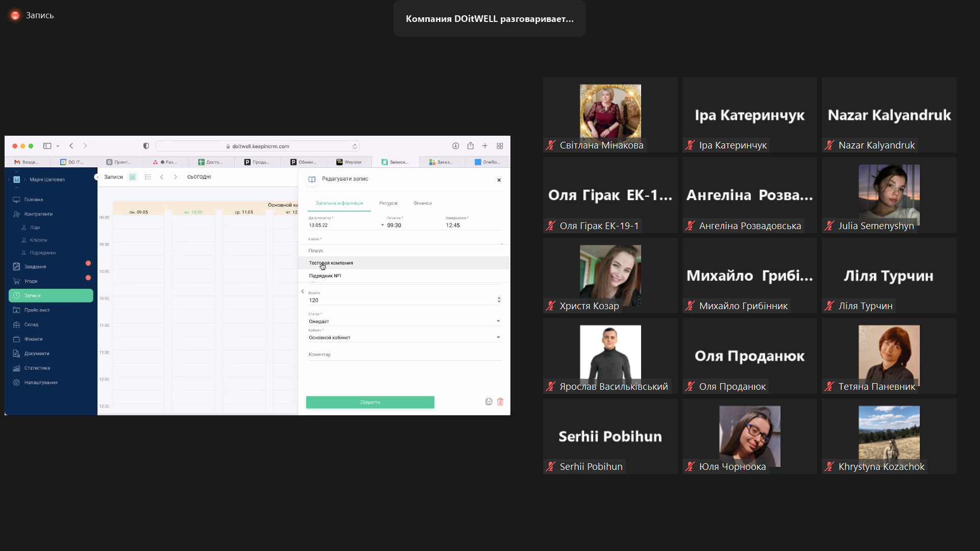Image resolution: width=980 pixels, height=551 pixels.
Task: Click the Всього number stepper arrows
Action: (x=499, y=299)
